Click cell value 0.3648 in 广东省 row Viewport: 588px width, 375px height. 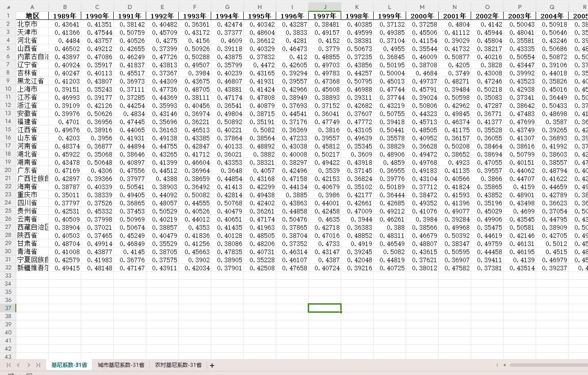tap(227, 170)
